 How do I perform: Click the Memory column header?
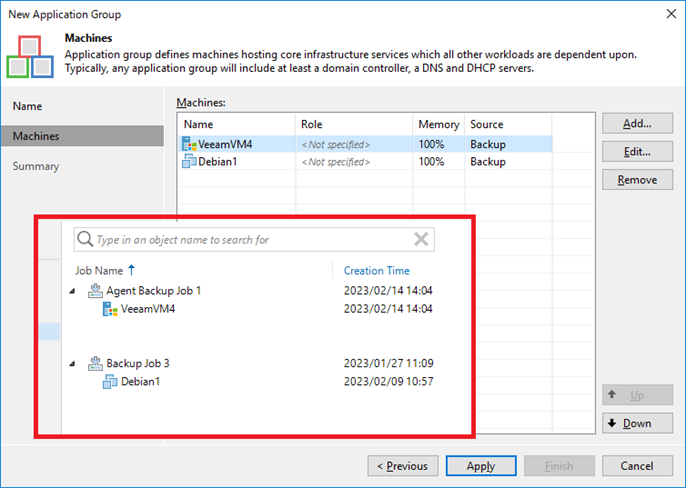(439, 124)
